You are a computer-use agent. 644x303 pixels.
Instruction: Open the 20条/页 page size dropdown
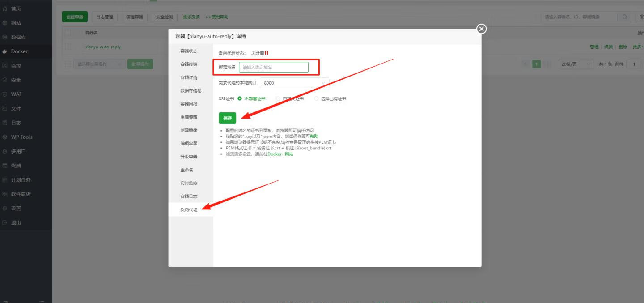pyautogui.click(x=575, y=64)
